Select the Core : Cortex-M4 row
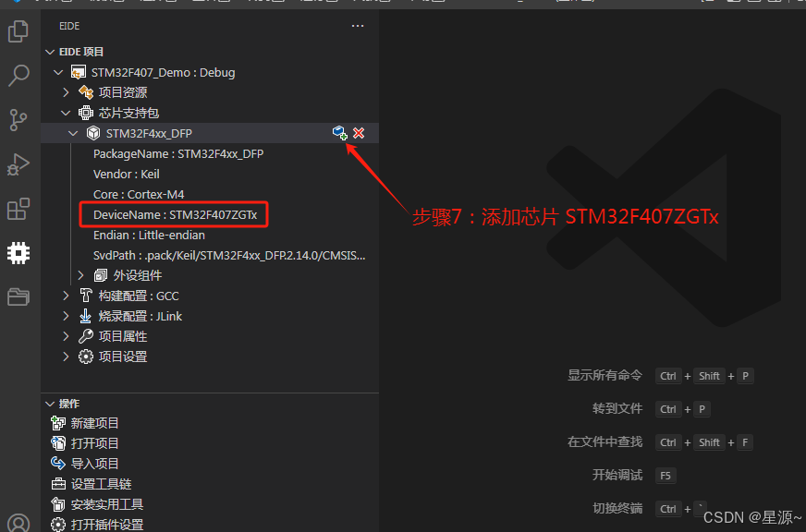The width and height of the screenshot is (806, 532). point(210,194)
